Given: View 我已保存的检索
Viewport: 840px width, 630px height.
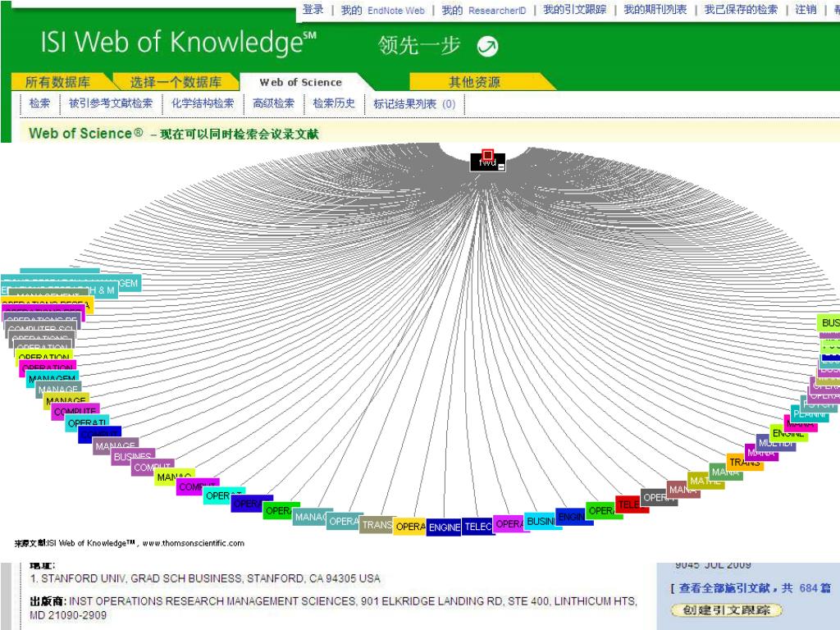Looking at the screenshot, I should 741,10.
